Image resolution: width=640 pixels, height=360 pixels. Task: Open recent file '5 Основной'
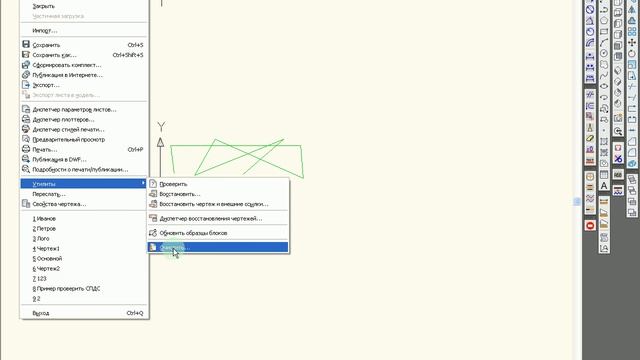coord(84,258)
